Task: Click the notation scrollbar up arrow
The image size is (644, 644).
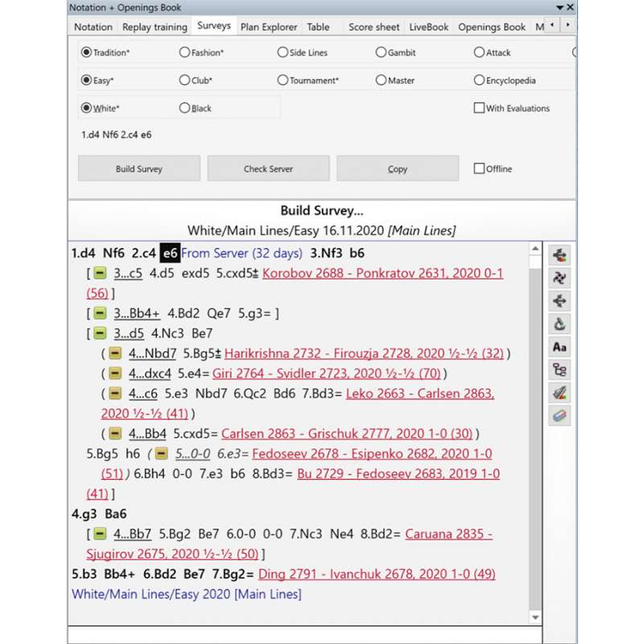Action: coord(535,249)
